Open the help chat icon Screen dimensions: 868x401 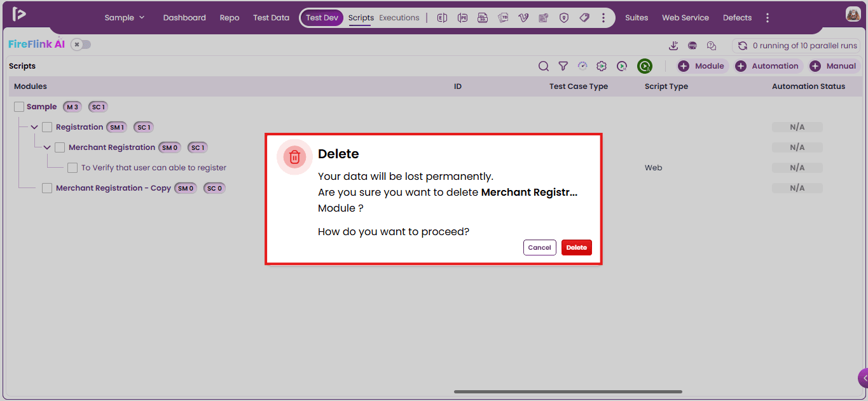(712, 46)
